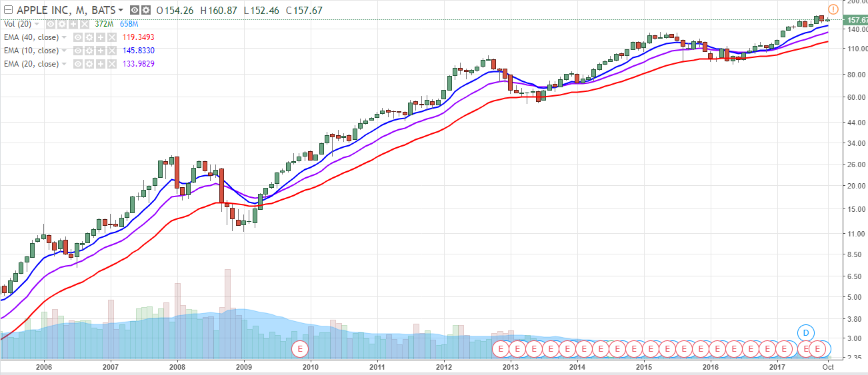This screenshot has width=868, height=375.
Task: Click the red EMA value 119.3493
Action: point(138,37)
